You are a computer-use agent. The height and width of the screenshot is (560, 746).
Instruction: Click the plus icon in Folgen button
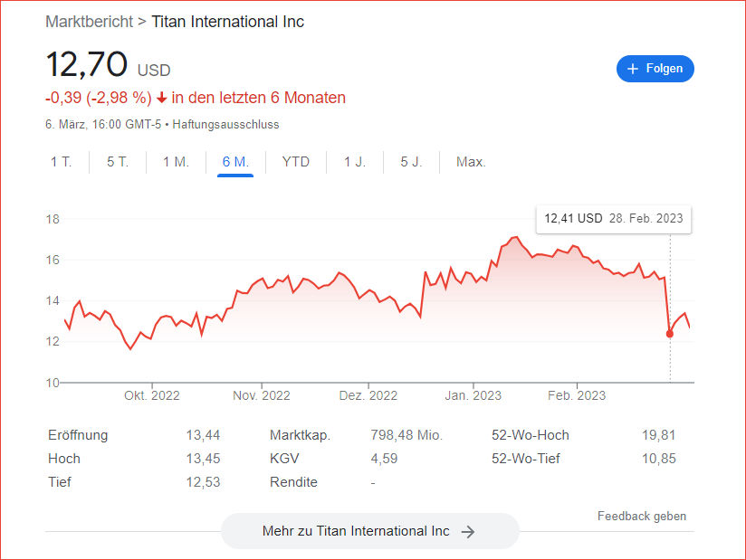pyautogui.click(x=632, y=69)
